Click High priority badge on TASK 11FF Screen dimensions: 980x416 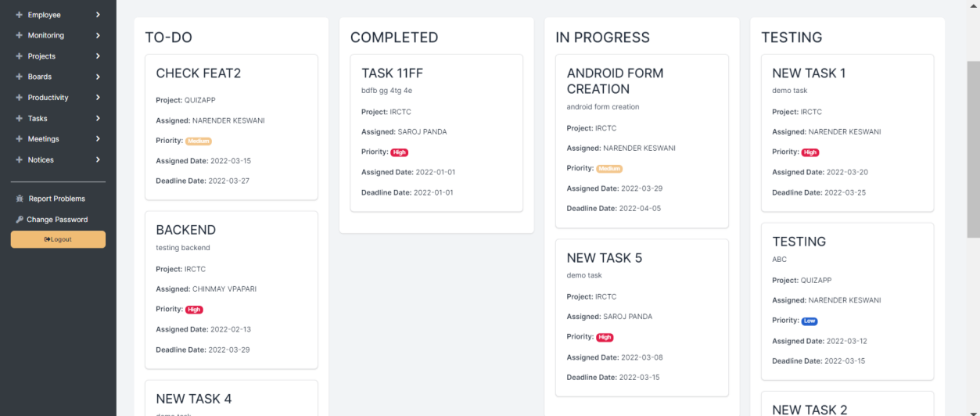click(x=400, y=152)
